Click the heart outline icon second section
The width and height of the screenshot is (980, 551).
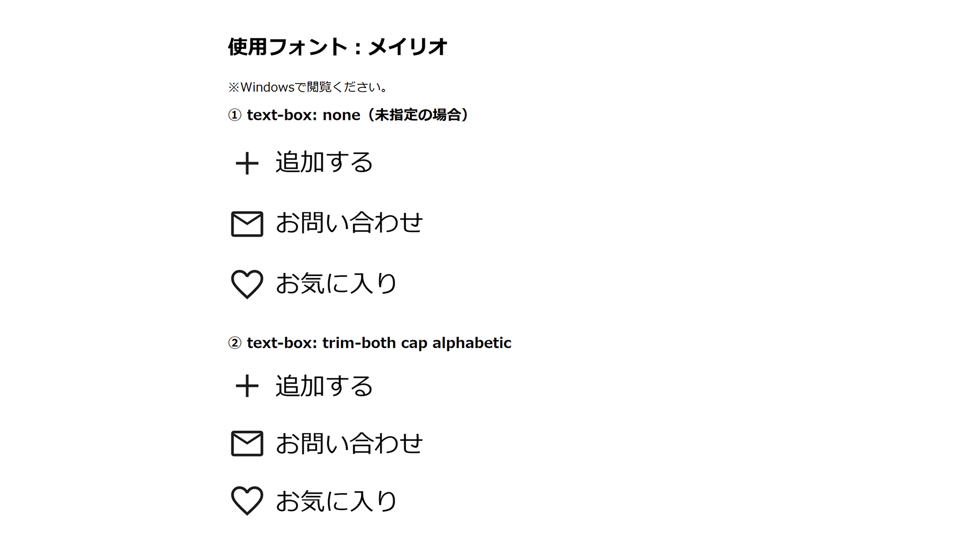pyautogui.click(x=246, y=500)
